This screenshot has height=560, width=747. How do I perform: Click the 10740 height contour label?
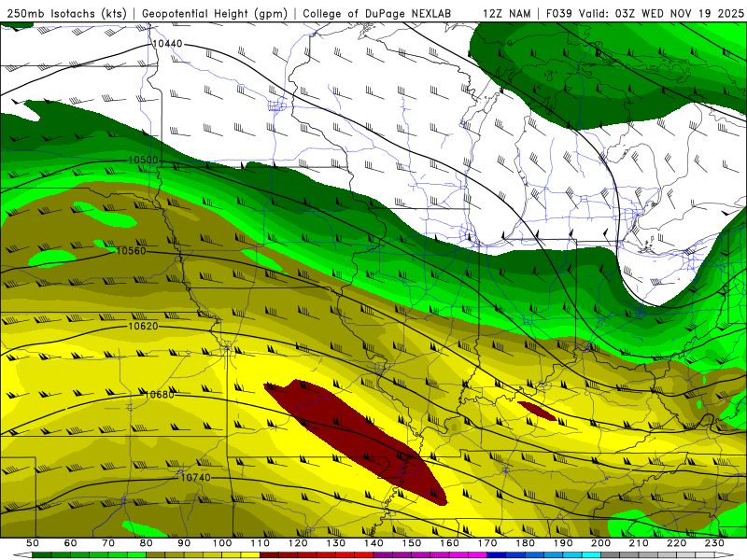pos(196,477)
